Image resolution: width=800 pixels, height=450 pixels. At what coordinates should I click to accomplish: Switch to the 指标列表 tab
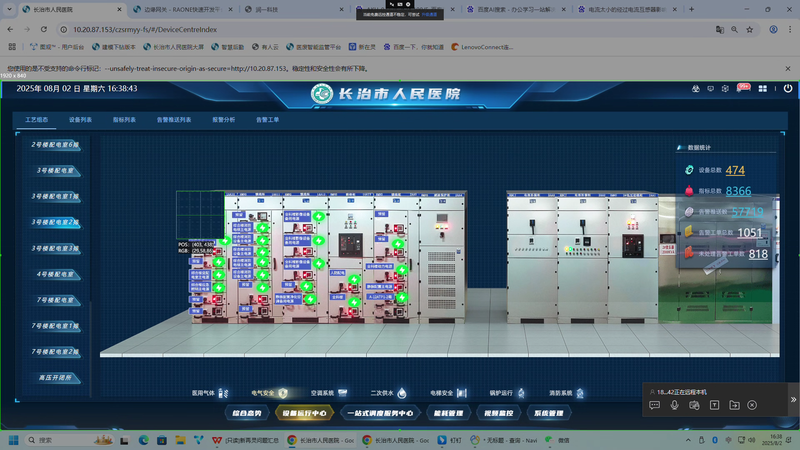pyautogui.click(x=124, y=120)
